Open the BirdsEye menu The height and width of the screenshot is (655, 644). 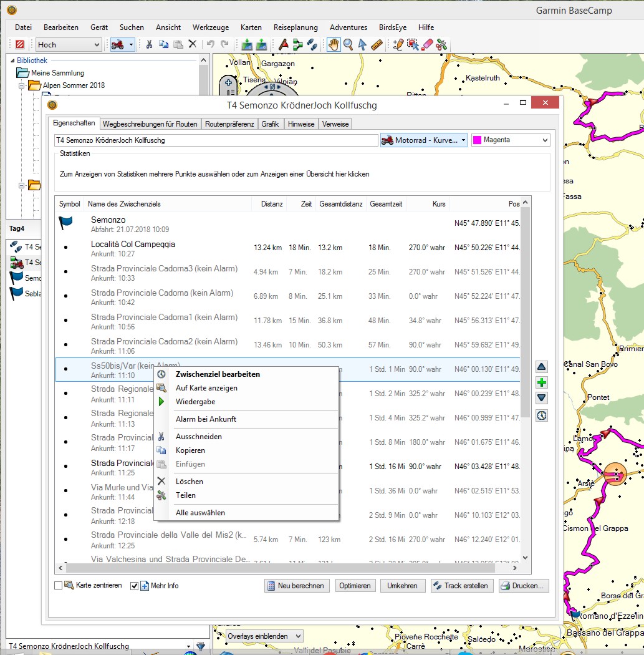[x=393, y=27]
